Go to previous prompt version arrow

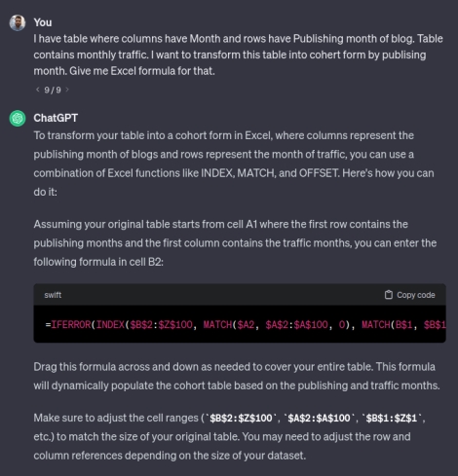coord(37,90)
